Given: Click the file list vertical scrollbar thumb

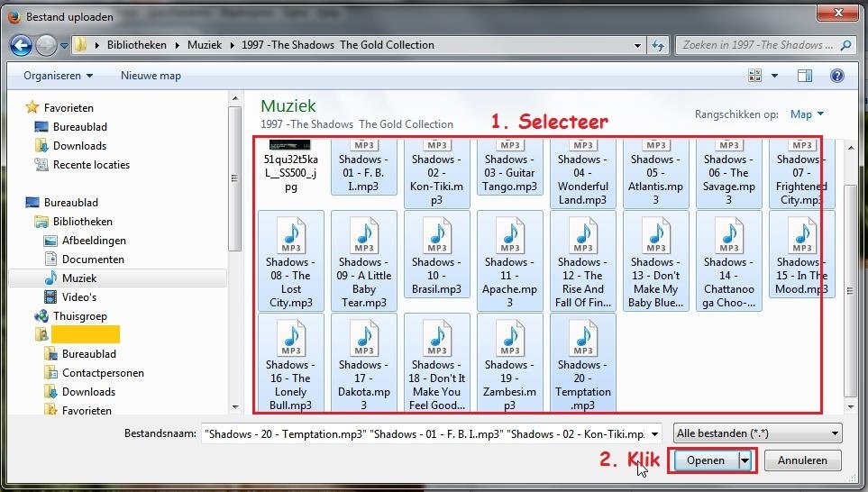Looking at the screenshot, I should coord(850,290).
